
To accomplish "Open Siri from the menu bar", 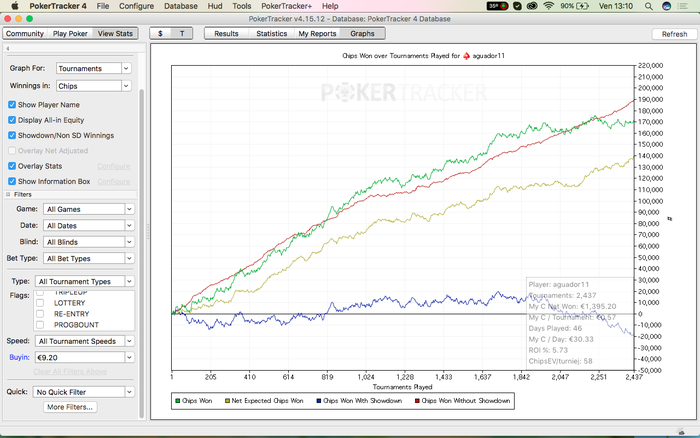I will [667, 6].
